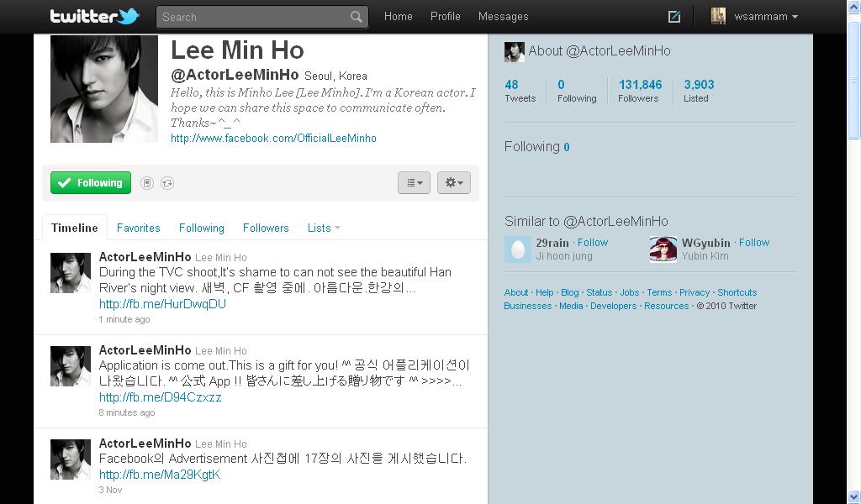Follow WGyubin

754,243
